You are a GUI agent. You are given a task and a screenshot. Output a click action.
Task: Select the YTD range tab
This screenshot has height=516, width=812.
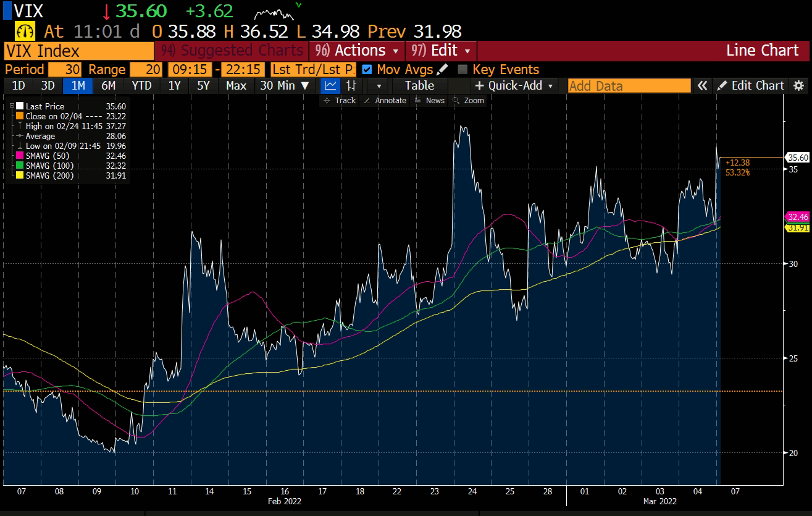pos(141,86)
